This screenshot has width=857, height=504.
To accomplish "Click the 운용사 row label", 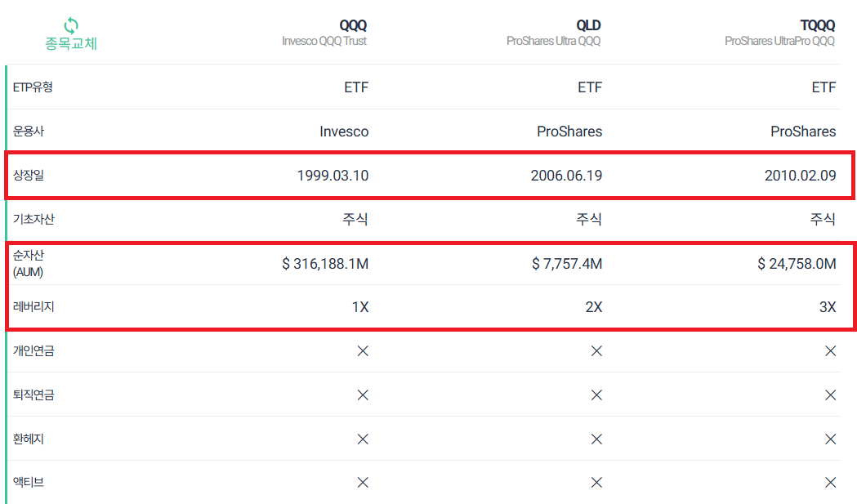I will click(x=29, y=132).
